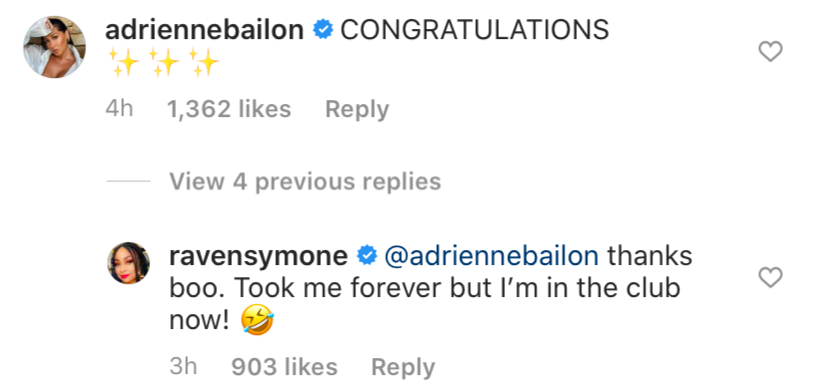Open ravensymone's profile avatar

click(129, 263)
